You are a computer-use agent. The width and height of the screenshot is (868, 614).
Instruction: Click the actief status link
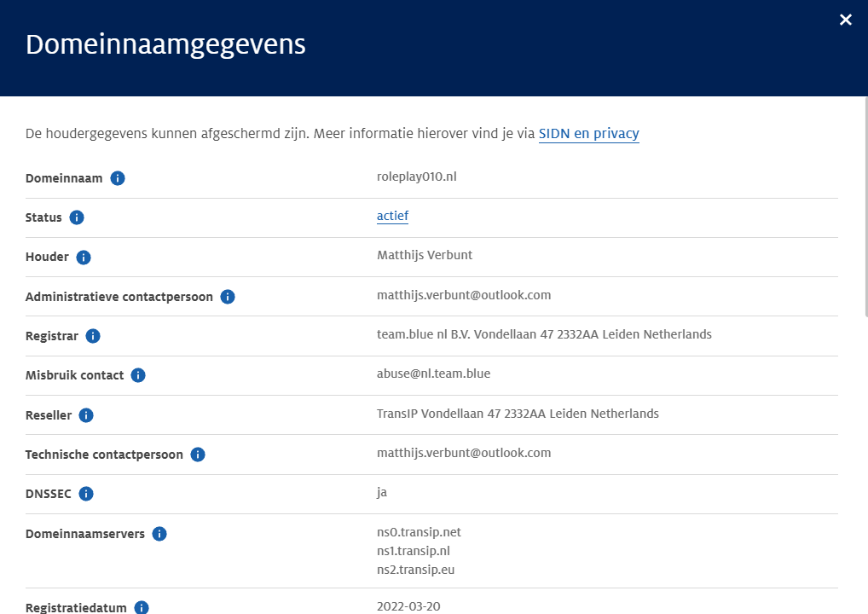click(392, 216)
